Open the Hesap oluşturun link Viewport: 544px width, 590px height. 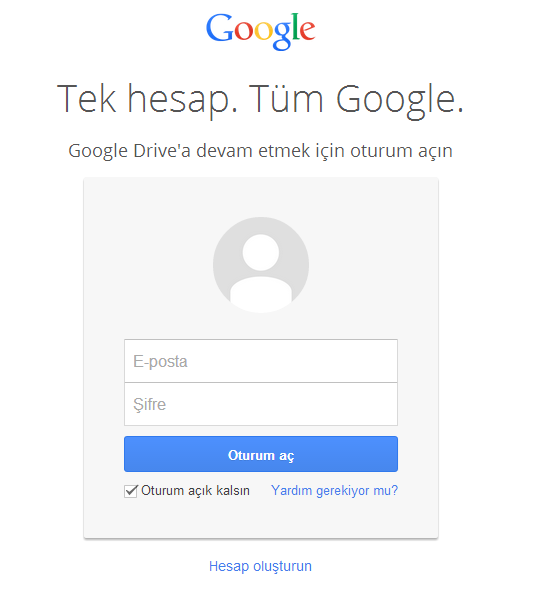point(260,566)
